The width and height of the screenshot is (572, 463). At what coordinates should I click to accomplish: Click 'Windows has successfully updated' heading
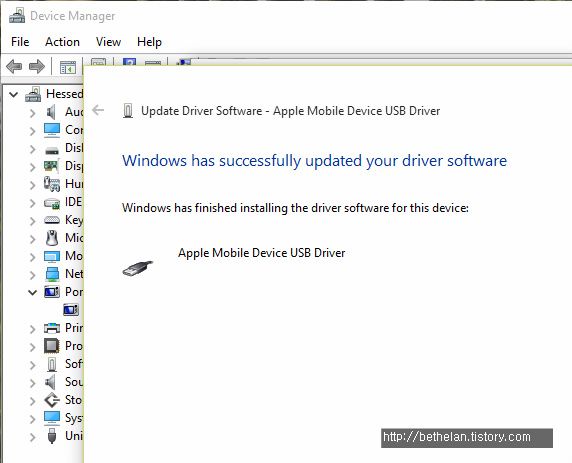pos(314,161)
